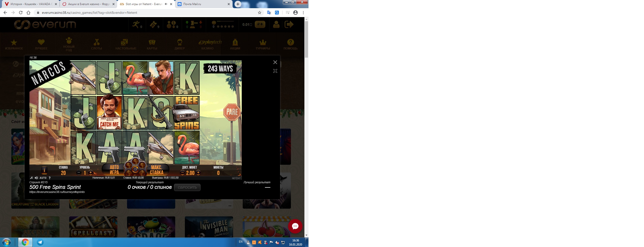Switch to the VAVADA История tab
The width and height of the screenshot is (644, 247).
[x=31, y=4]
